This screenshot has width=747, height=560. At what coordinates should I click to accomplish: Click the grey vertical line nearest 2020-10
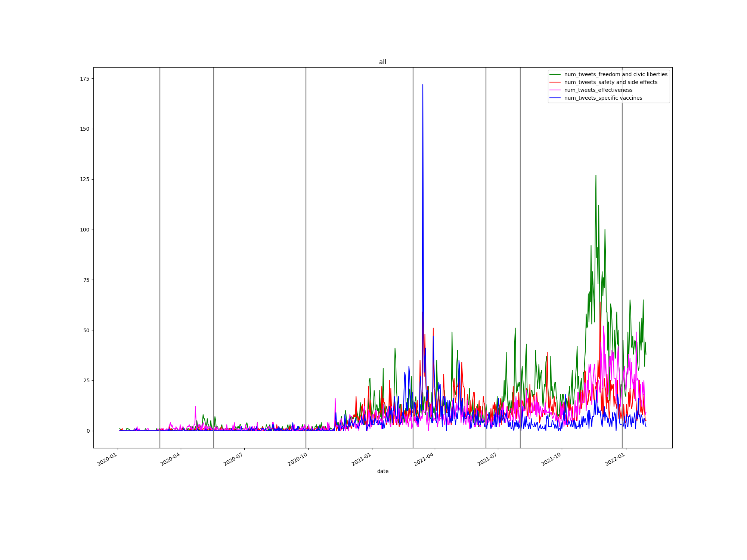pos(306,224)
